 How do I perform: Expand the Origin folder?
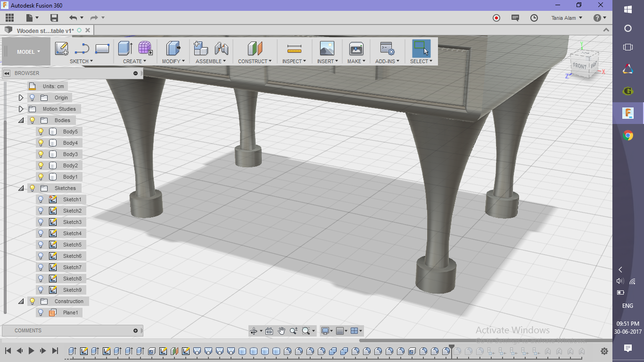(21, 98)
